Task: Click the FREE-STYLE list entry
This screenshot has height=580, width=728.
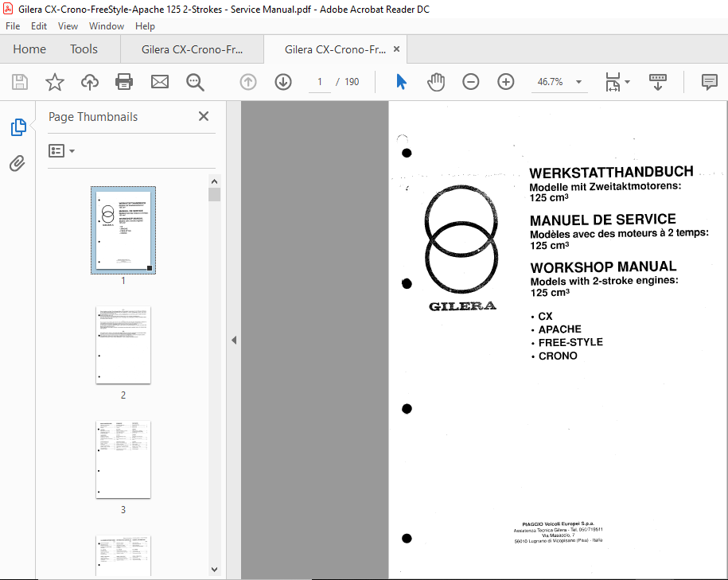Action: click(x=570, y=342)
